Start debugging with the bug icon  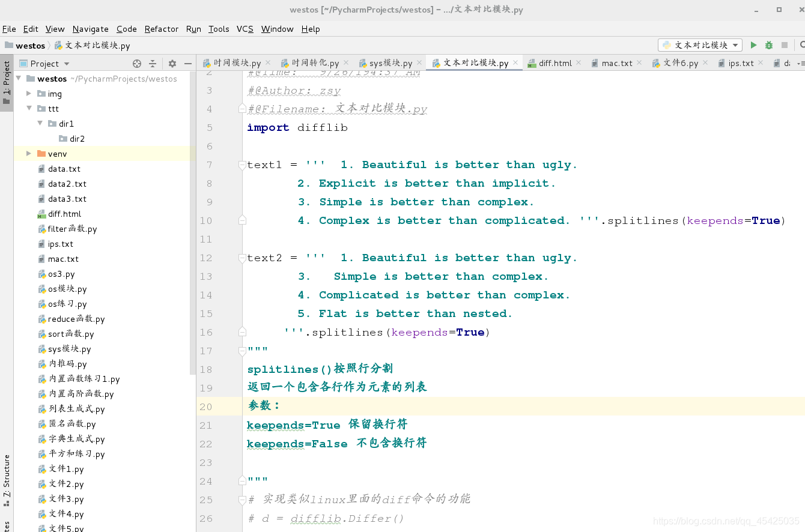coord(769,45)
